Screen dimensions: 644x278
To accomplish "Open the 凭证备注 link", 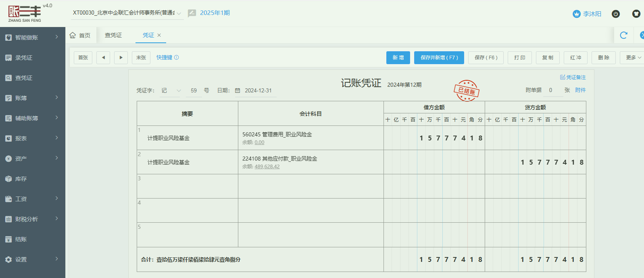I will pyautogui.click(x=573, y=77).
